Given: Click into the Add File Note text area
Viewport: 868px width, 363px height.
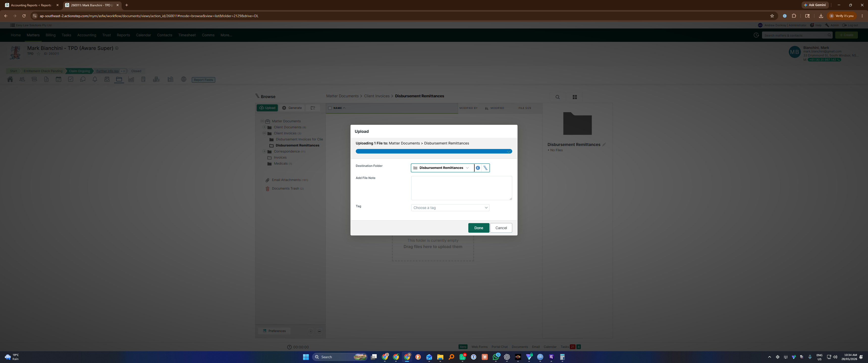Looking at the screenshot, I should click(x=461, y=188).
